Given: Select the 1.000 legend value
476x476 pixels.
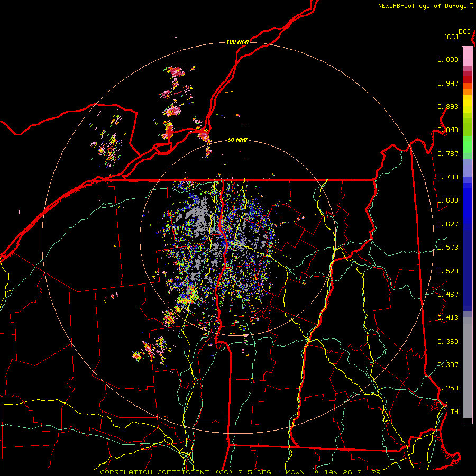Looking at the screenshot, I should [x=448, y=59].
